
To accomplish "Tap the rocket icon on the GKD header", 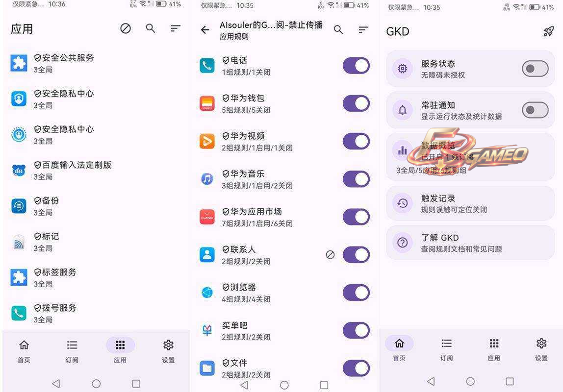I will pos(548,31).
